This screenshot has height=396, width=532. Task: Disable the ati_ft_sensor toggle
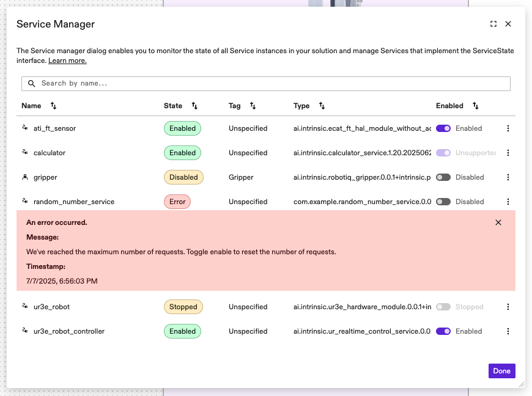pyautogui.click(x=443, y=128)
